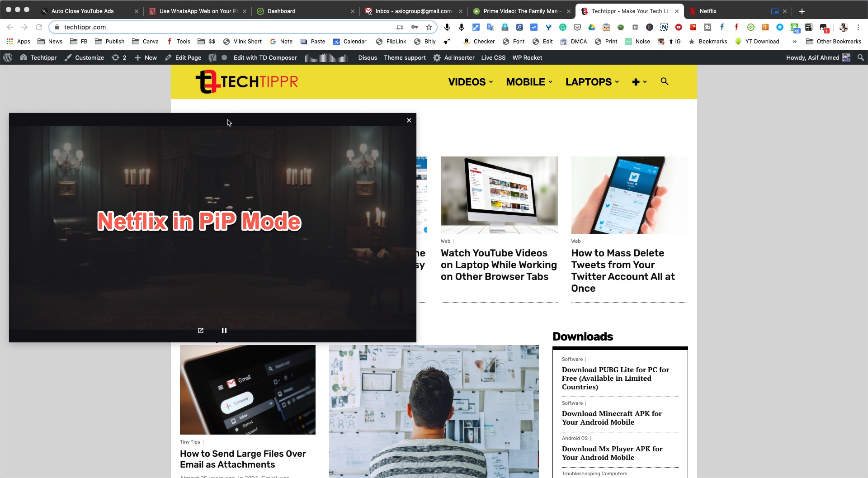Open WP Rocket menu
This screenshot has width=868, height=478.
[527, 57]
